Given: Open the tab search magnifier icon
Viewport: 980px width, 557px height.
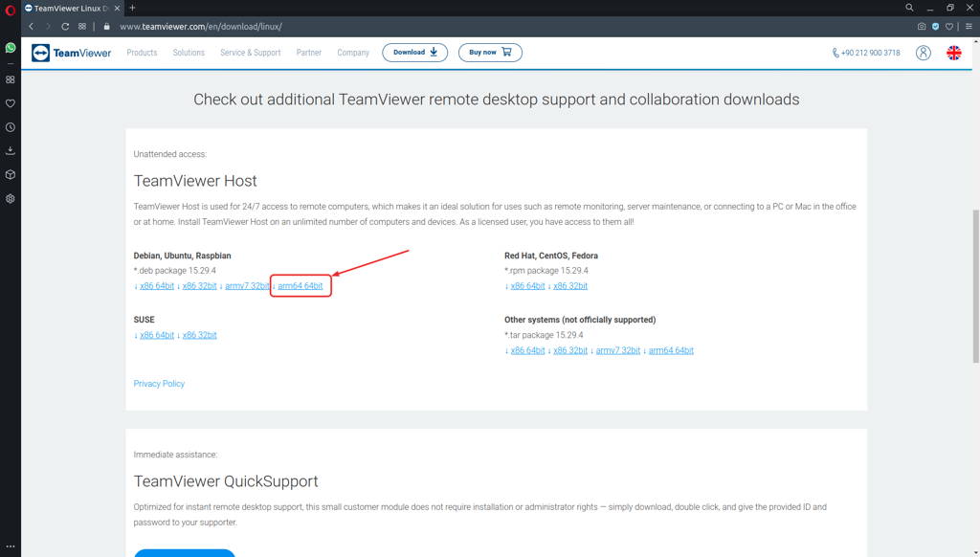Looking at the screenshot, I should coord(909,8).
